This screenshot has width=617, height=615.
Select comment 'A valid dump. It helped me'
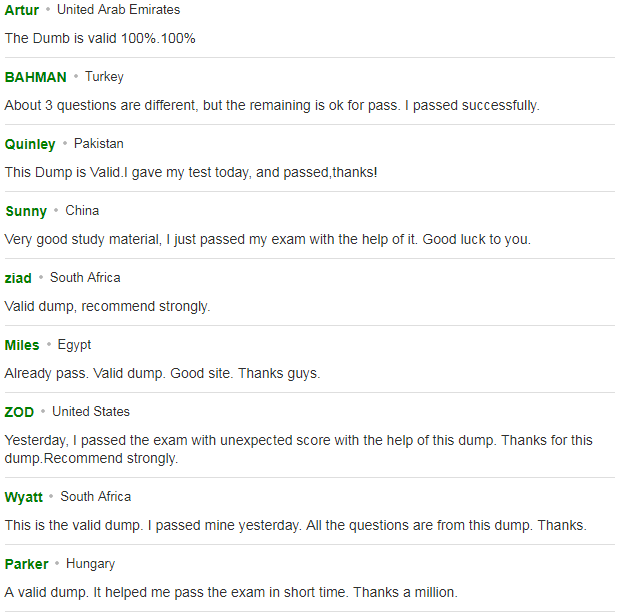coord(88,592)
